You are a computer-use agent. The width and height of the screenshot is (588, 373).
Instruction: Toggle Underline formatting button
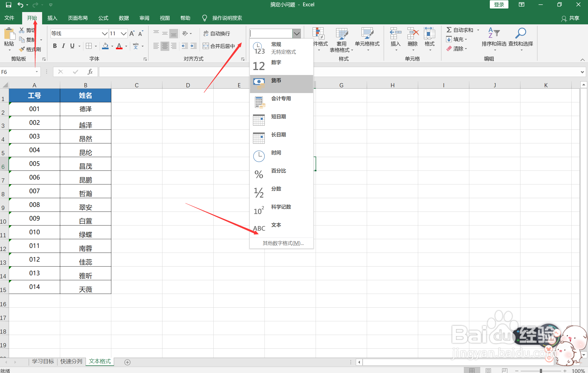point(72,46)
